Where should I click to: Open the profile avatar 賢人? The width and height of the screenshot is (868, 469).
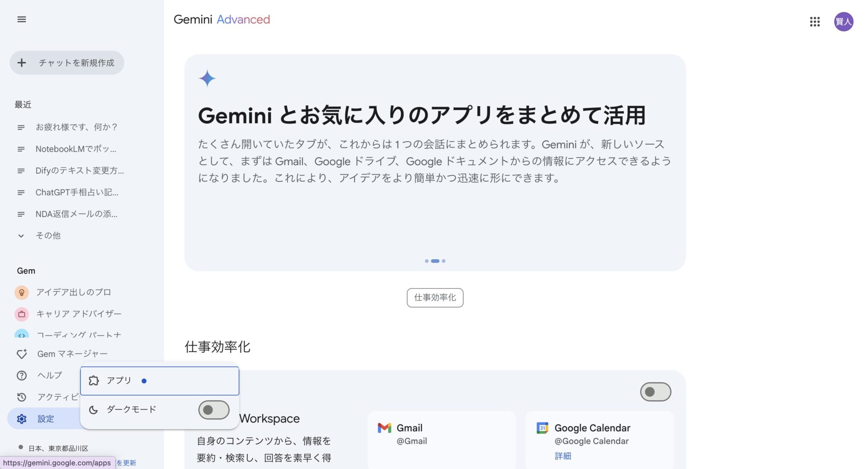[844, 22]
